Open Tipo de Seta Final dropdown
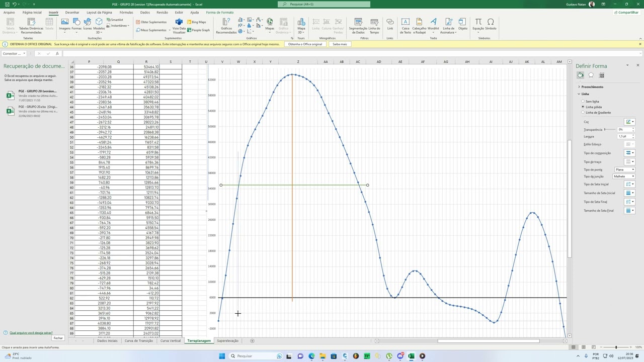This screenshot has width=644, height=362. [x=629, y=202]
